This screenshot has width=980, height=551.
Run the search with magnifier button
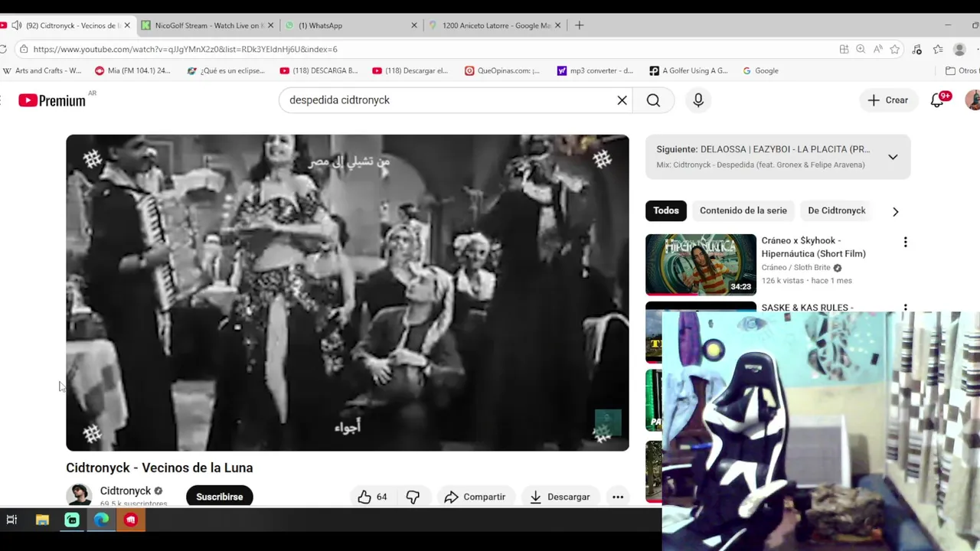[x=653, y=100]
